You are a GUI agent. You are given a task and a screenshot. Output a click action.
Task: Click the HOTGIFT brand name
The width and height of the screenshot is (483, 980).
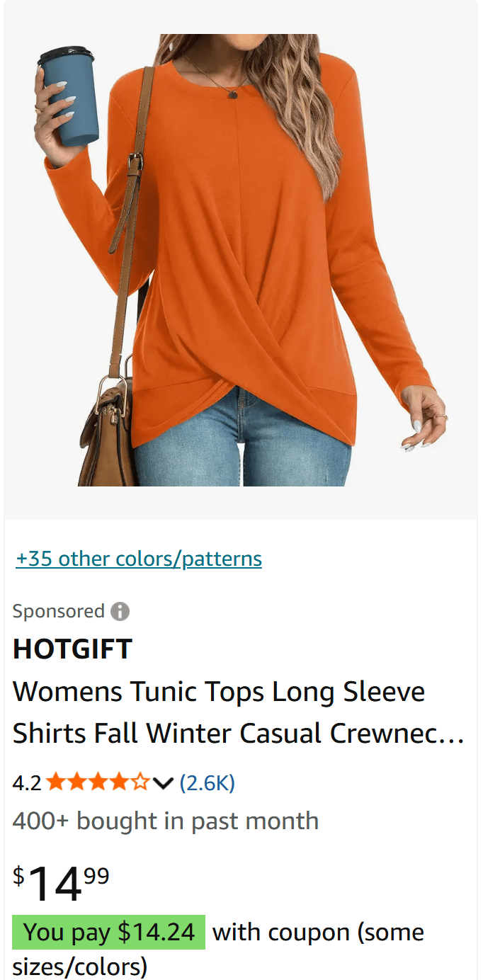(72, 649)
